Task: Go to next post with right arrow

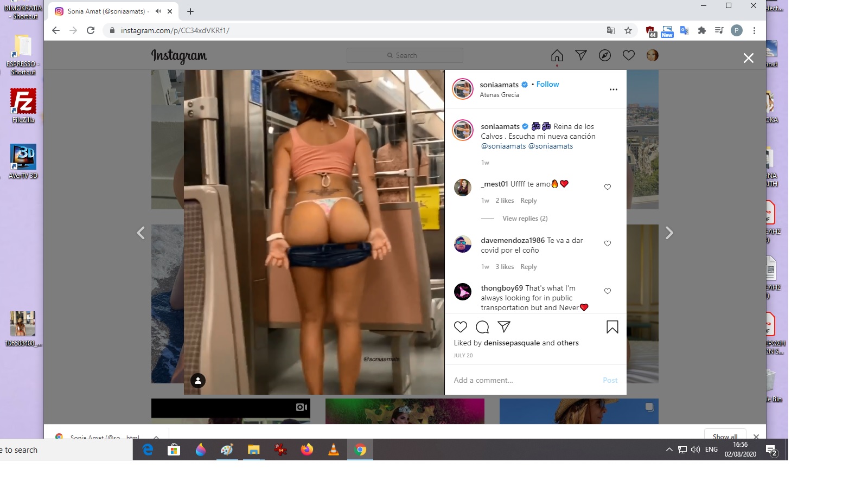Action: pyautogui.click(x=669, y=233)
